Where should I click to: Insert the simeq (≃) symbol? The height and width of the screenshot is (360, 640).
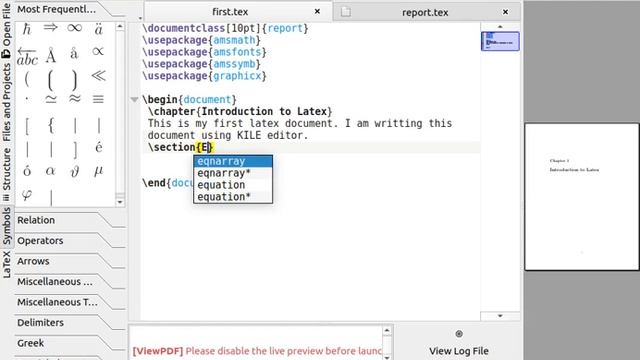51,99
